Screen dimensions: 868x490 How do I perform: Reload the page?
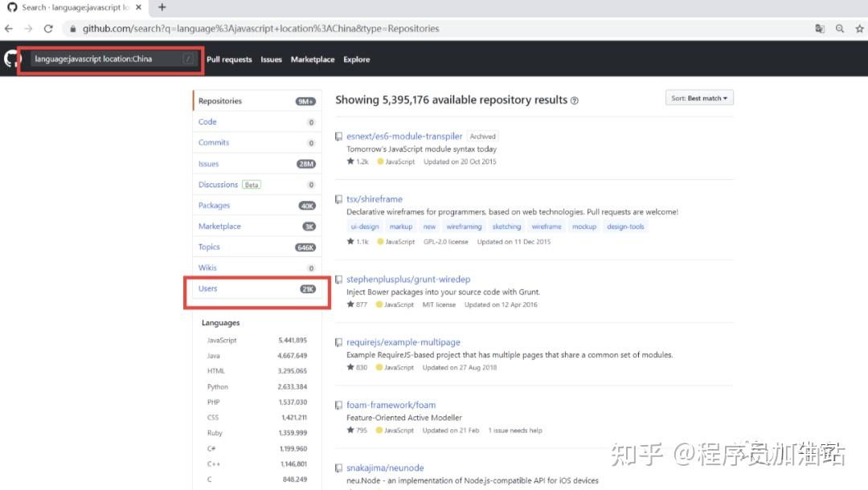pyautogui.click(x=48, y=28)
